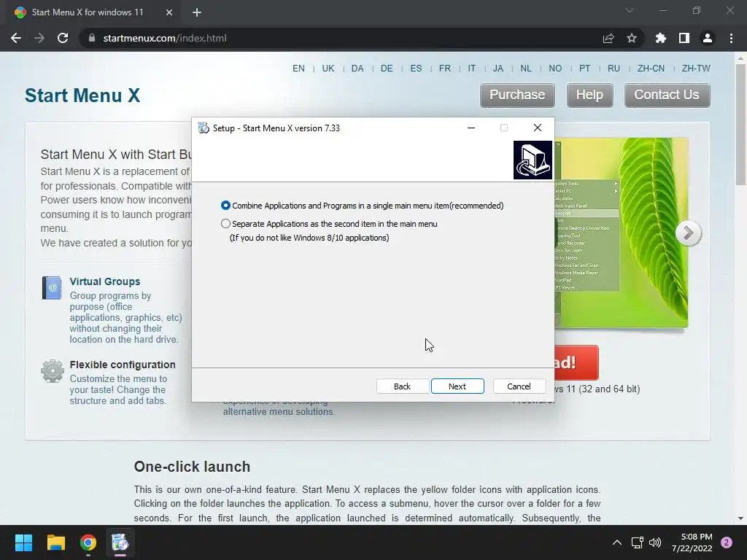Open the tab search chevron
747x560 pixels.
point(630,10)
